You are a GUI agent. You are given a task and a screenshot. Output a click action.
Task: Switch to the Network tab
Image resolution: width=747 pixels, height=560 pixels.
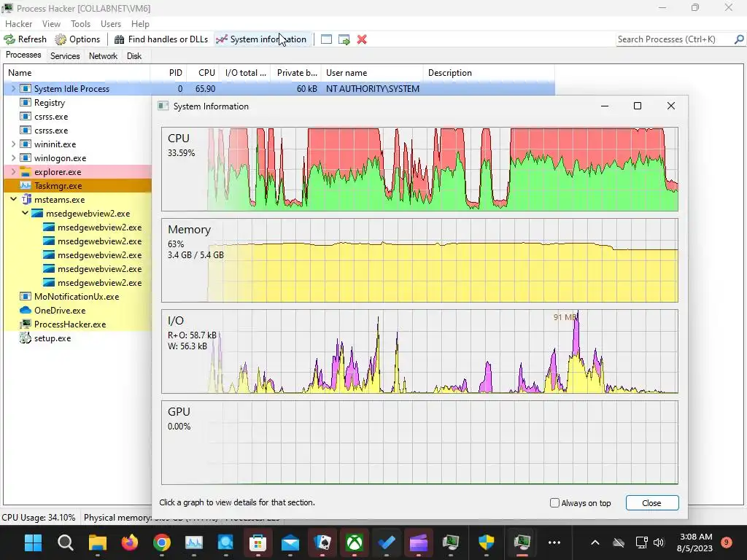(x=103, y=55)
